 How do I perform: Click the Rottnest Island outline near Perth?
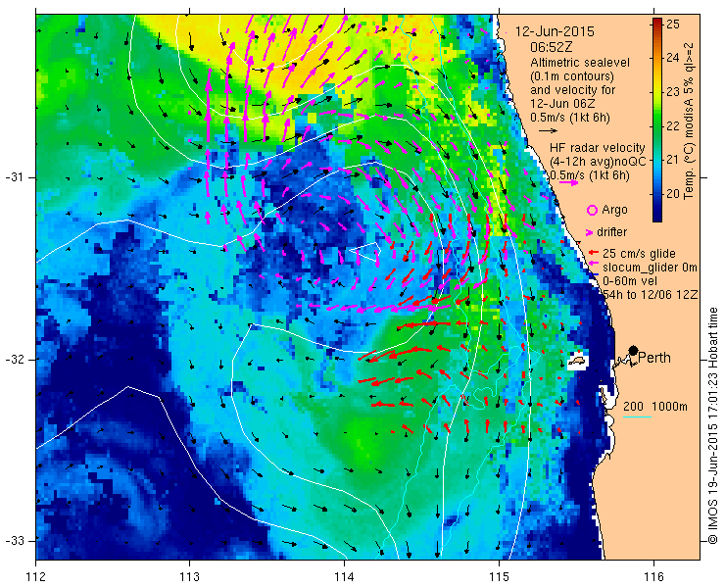(577, 360)
